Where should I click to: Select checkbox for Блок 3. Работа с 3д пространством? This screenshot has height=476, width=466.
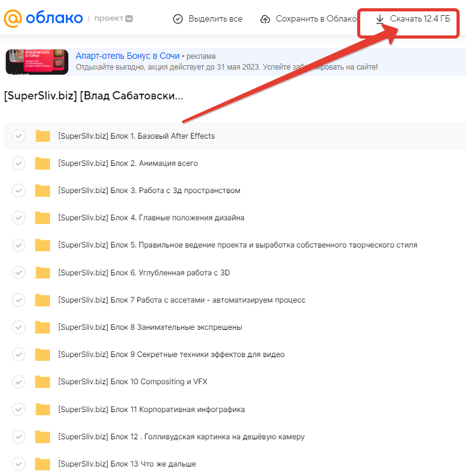18,191
